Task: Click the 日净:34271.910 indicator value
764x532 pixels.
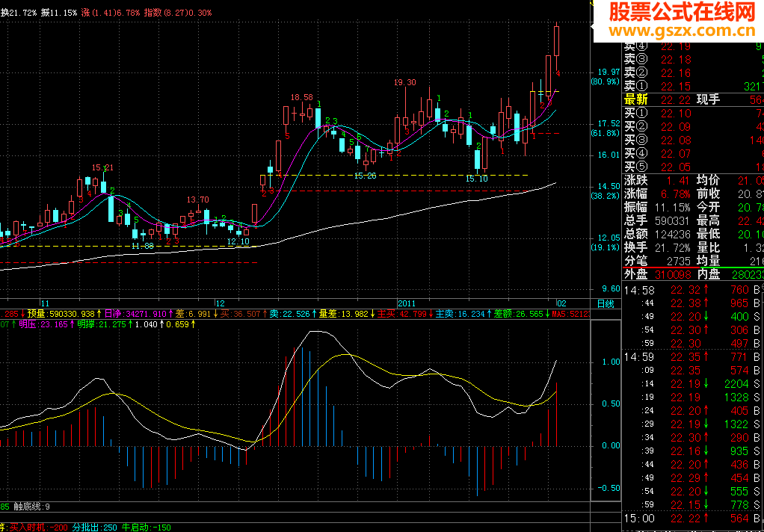Action: [138, 315]
